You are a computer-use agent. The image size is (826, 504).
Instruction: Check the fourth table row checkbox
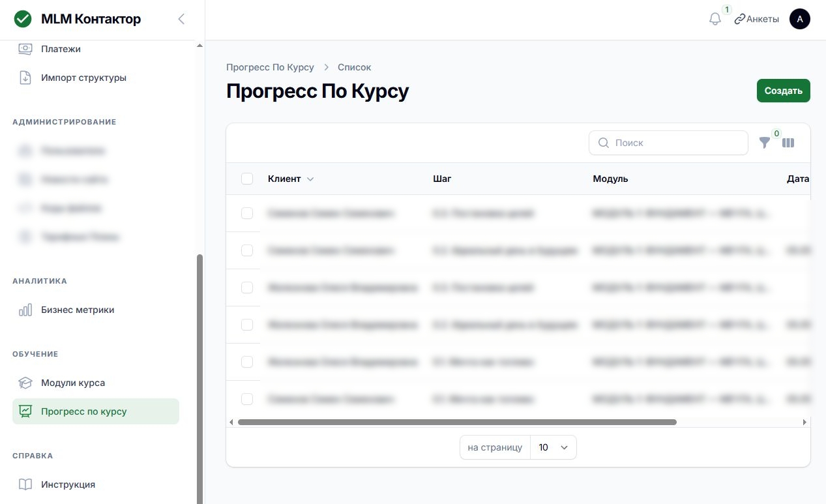[247, 325]
